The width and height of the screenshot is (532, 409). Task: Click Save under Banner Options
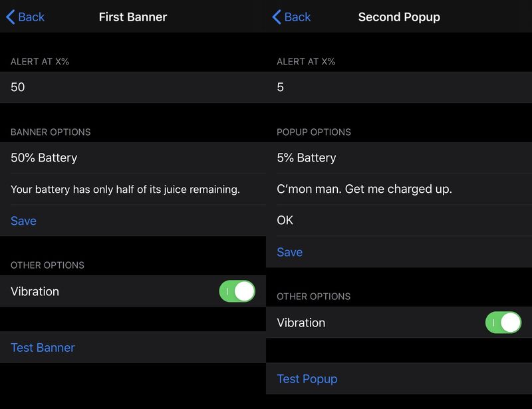tap(23, 221)
